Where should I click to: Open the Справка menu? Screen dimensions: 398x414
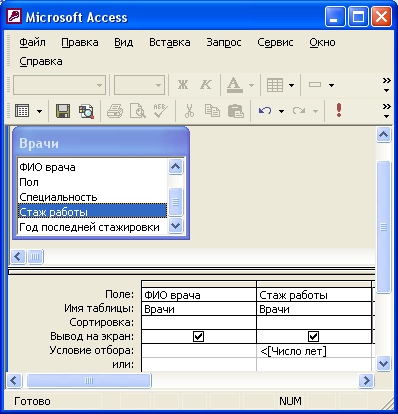(x=41, y=61)
